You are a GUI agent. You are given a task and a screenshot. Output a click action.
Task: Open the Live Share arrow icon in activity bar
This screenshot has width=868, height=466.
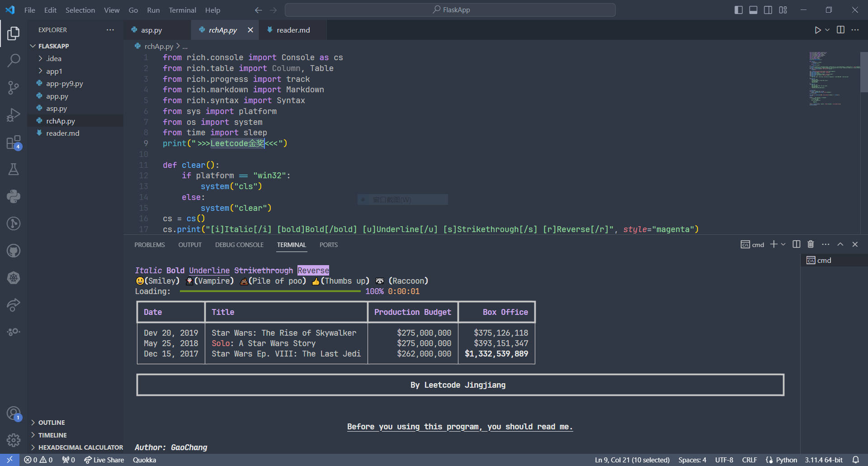point(14,305)
